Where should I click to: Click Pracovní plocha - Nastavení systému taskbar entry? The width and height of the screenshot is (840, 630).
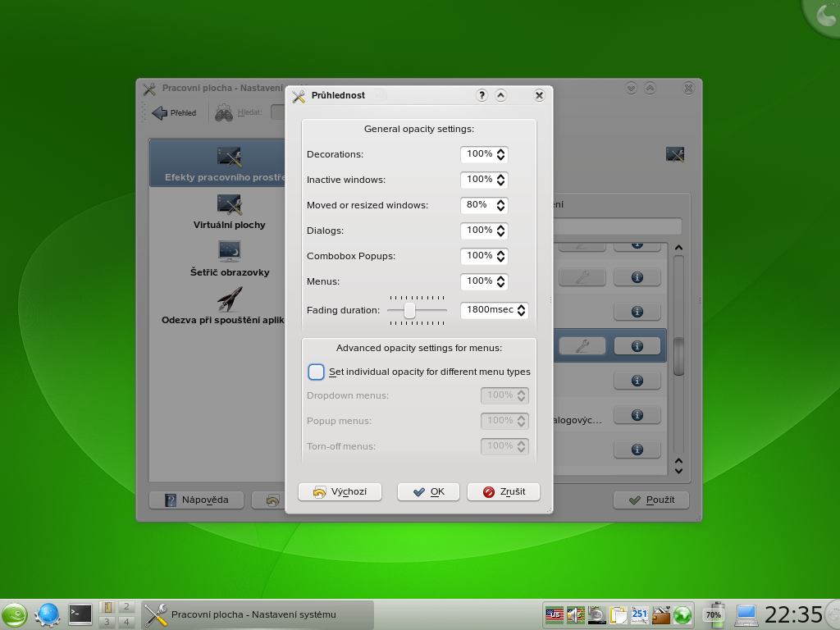(258, 614)
